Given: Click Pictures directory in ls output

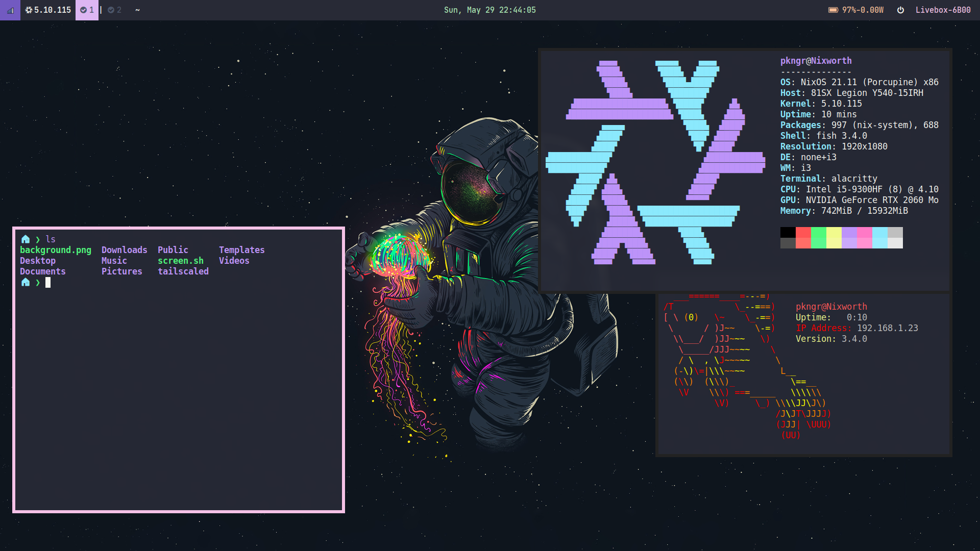Looking at the screenshot, I should pos(121,271).
